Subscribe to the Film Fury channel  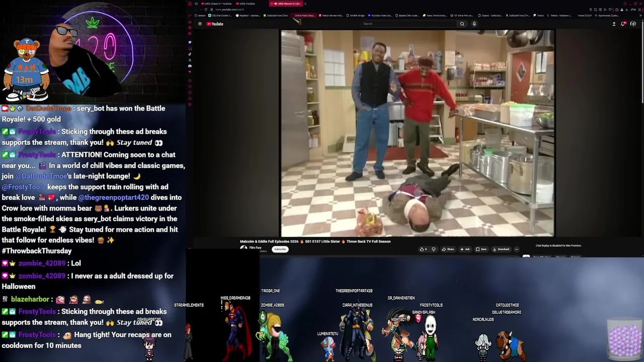(x=280, y=249)
